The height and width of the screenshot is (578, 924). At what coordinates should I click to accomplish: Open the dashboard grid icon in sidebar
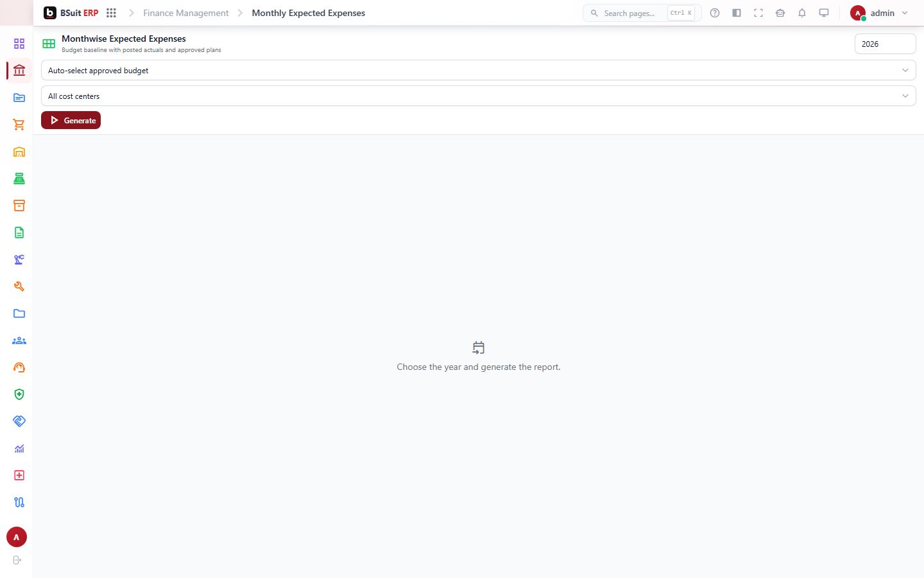[19, 44]
